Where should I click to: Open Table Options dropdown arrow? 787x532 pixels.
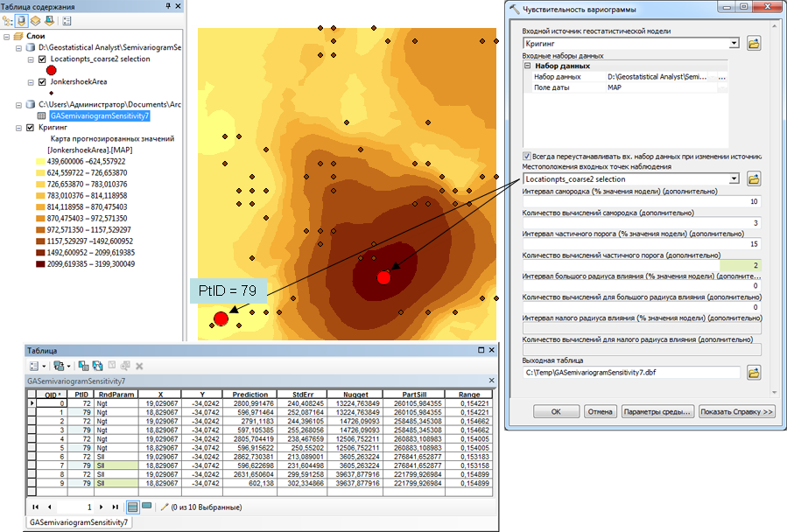pos(44,367)
